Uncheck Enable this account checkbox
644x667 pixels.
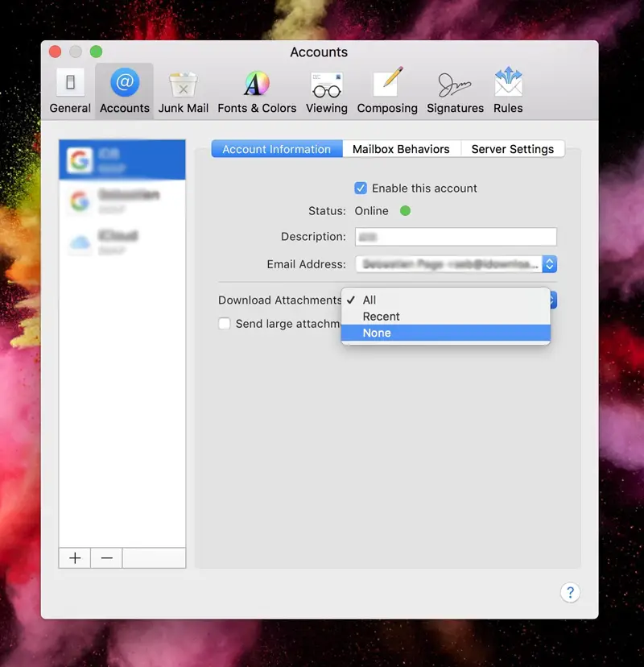(361, 188)
